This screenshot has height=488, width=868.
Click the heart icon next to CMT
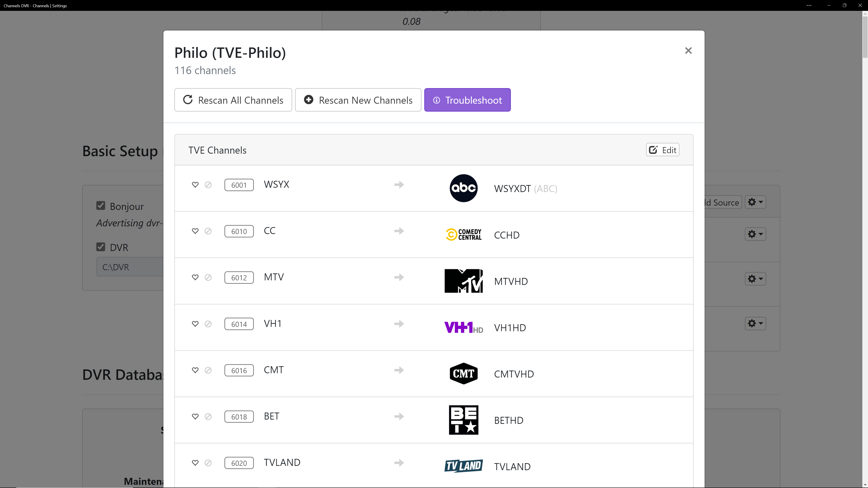pos(195,370)
